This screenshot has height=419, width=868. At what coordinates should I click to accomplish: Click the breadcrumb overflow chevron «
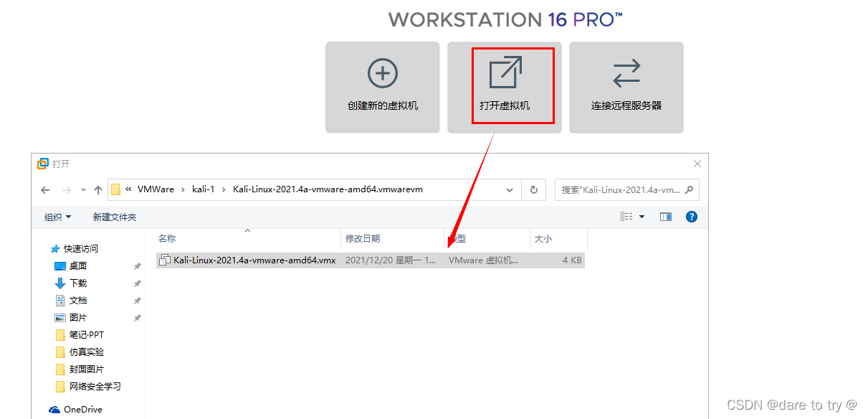(x=128, y=189)
